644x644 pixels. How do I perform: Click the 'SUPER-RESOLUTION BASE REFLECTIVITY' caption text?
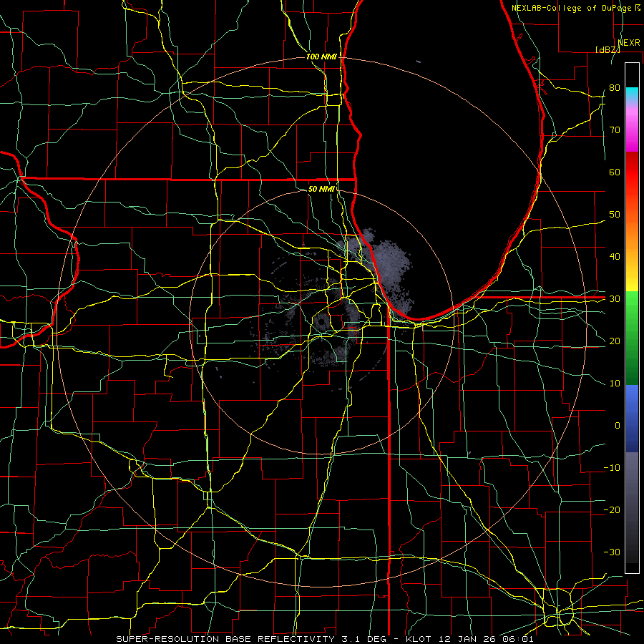click(x=225, y=639)
